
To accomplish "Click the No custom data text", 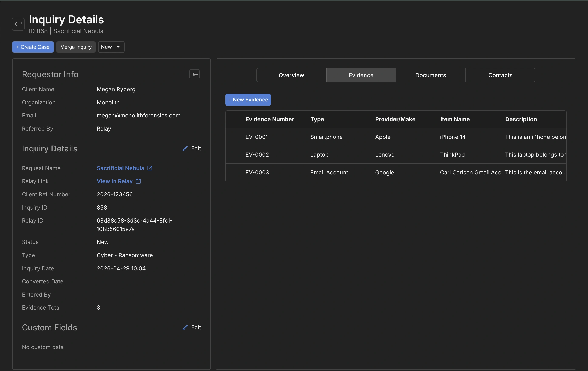I will point(43,347).
